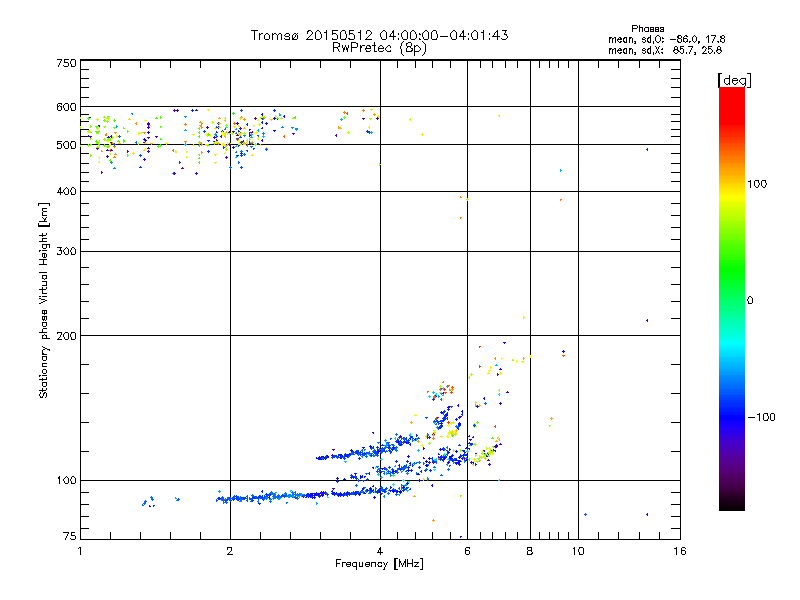The width and height of the screenshot is (800, 600).
Task: Click the colorbar at its green zero level
Action: pyautogui.click(x=732, y=301)
